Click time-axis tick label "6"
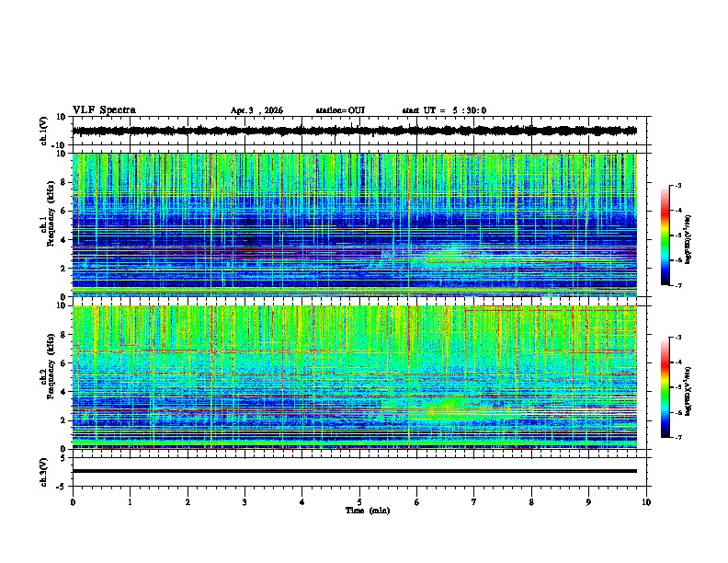The width and height of the screenshot is (728, 563). tap(417, 502)
